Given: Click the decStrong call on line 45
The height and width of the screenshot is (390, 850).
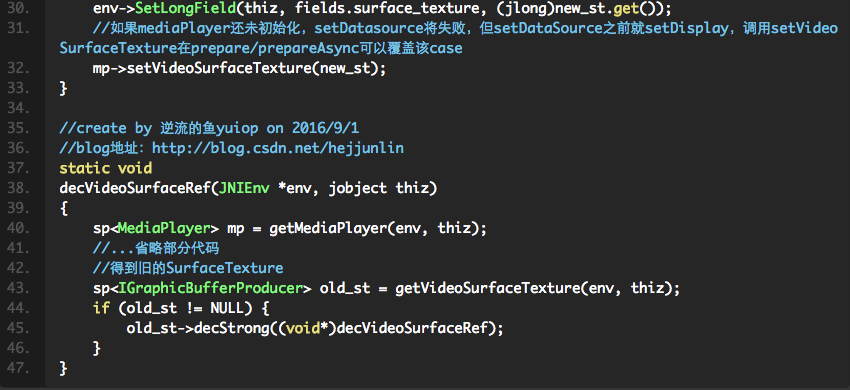Looking at the screenshot, I should click(231, 328).
